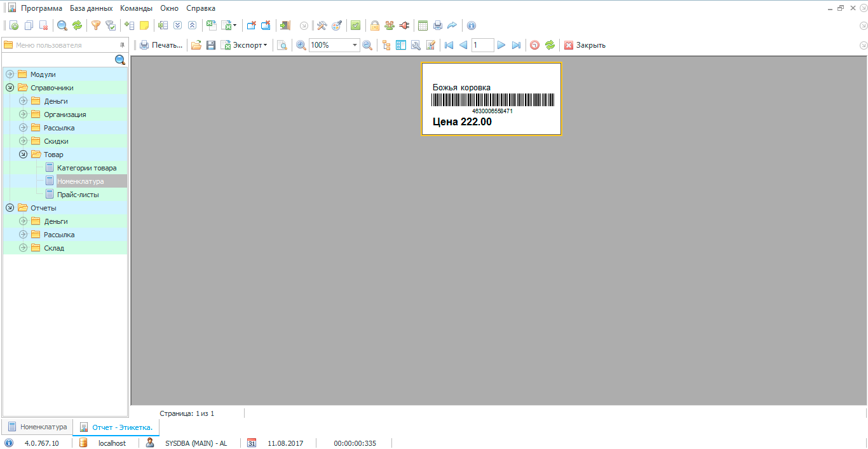Click the blue info icon in main toolbar
Viewport: 868px width, 449px height.
pos(471,25)
